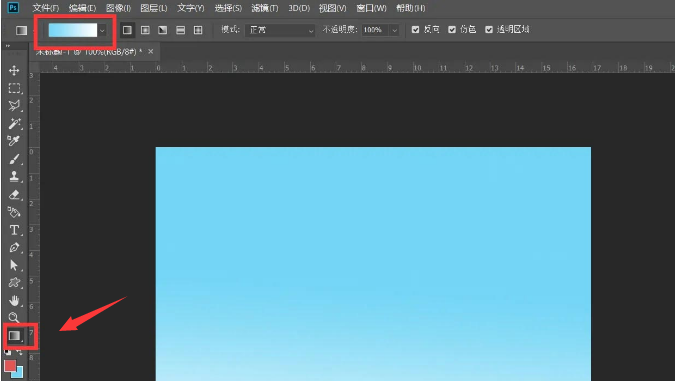This screenshot has width=675, height=381.
Task: Open the 编辑(E) menu
Action: click(x=82, y=8)
